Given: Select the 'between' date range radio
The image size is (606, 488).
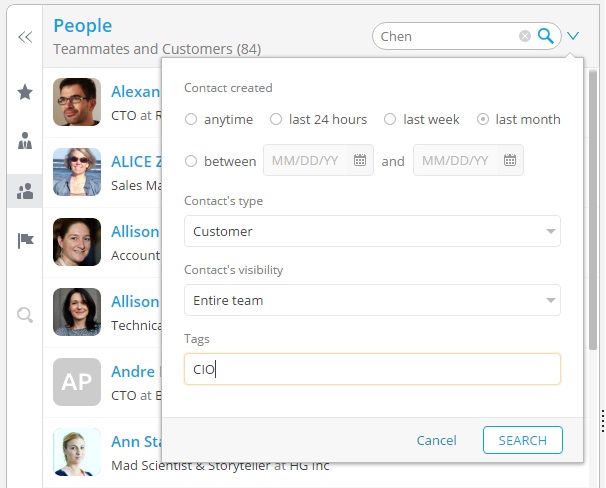Looking at the screenshot, I should (x=191, y=161).
